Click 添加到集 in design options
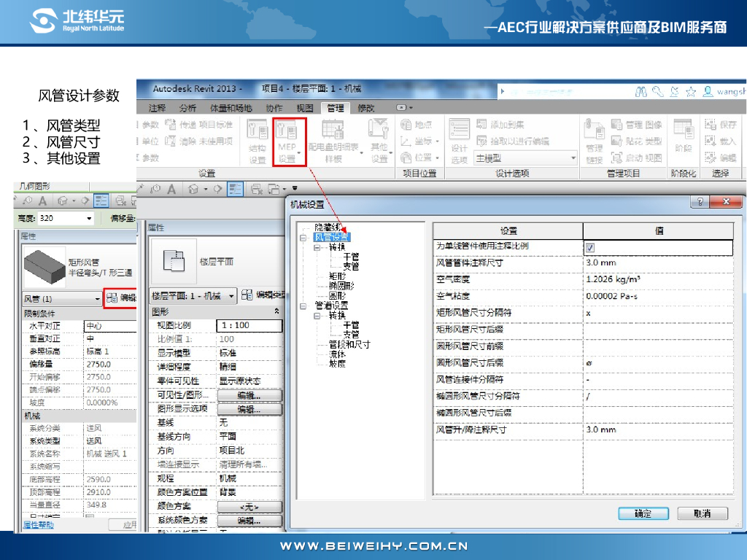 coord(500,125)
